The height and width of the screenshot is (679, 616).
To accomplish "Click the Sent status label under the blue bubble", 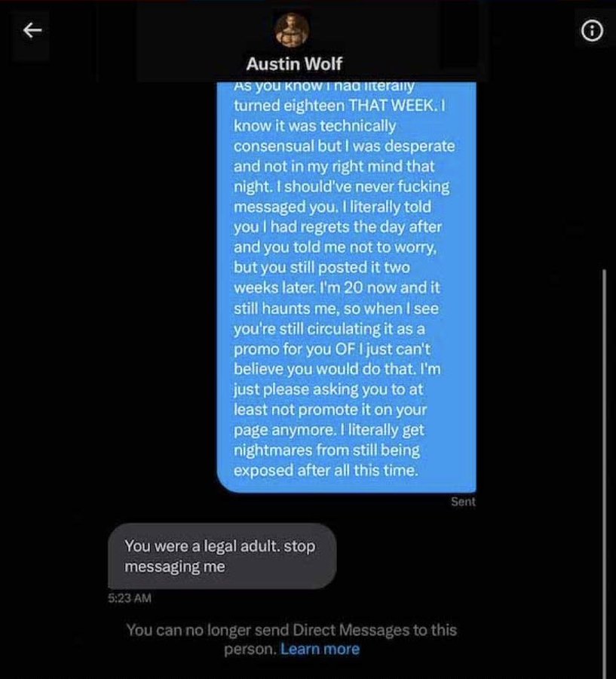I will 463,502.
